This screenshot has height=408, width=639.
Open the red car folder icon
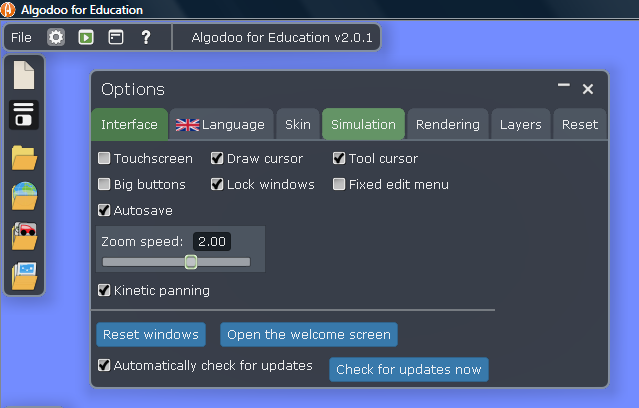[x=24, y=236]
